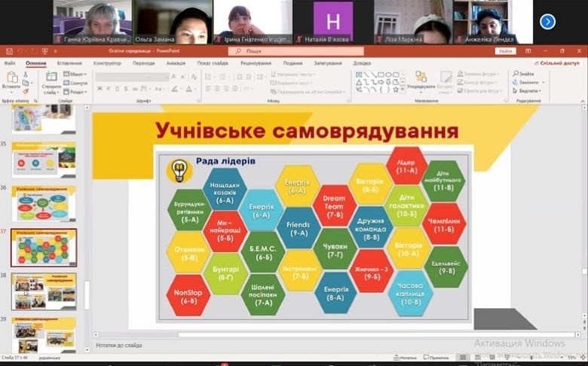The image size is (588, 366).
Task: Click the Пошук search field
Action: 296,51
